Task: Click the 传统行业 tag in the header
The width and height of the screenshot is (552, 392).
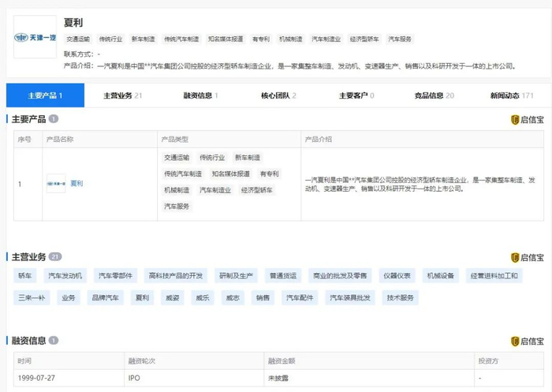Action: pyautogui.click(x=110, y=39)
